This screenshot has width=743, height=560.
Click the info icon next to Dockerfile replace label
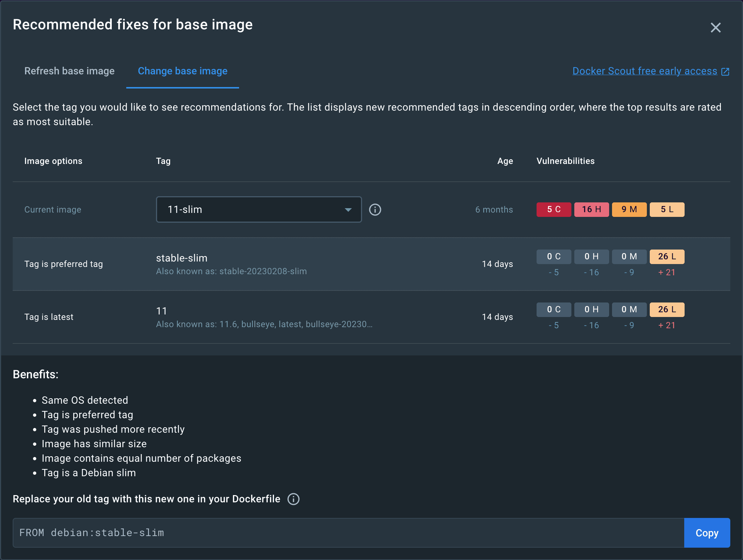point(293,499)
